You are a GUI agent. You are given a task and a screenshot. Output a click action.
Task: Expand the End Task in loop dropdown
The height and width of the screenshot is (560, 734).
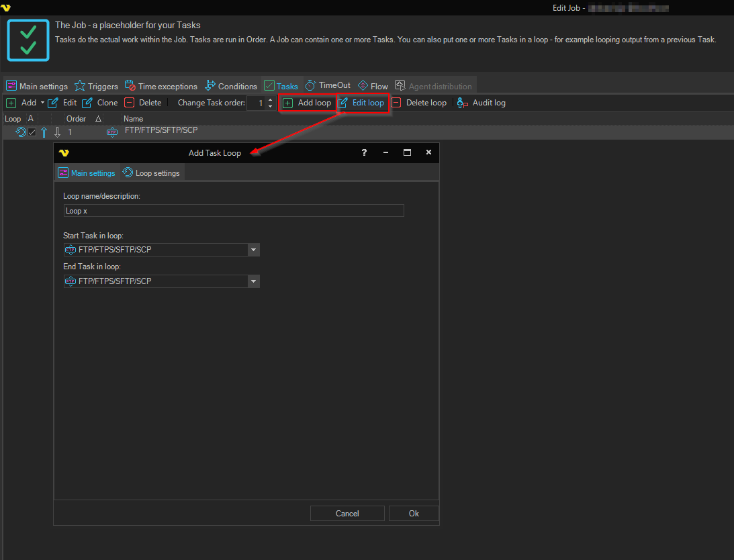pos(253,281)
